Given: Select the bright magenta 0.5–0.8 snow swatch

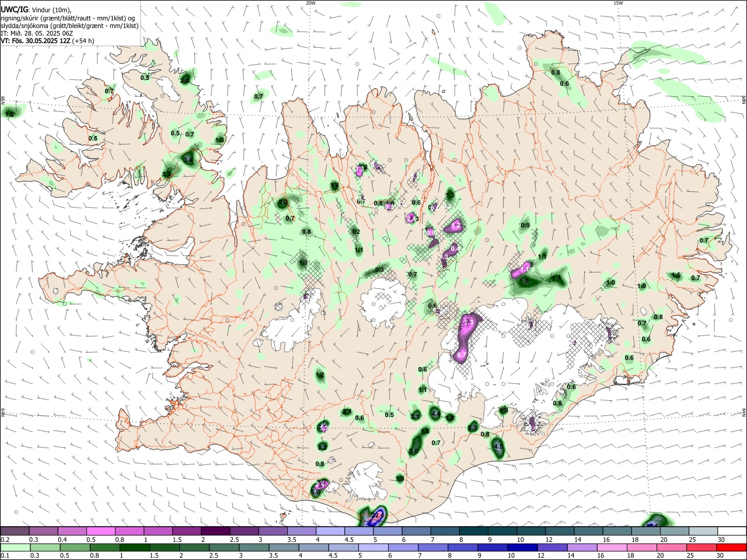Looking at the screenshot, I should click(x=100, y=531).
